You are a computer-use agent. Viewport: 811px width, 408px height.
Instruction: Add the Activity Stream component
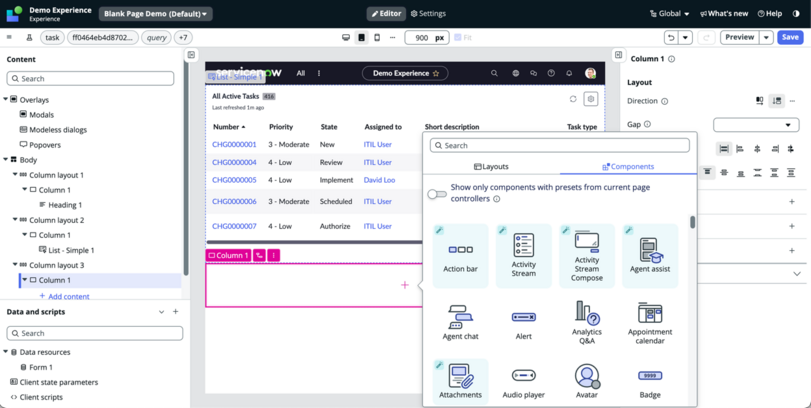523,256
